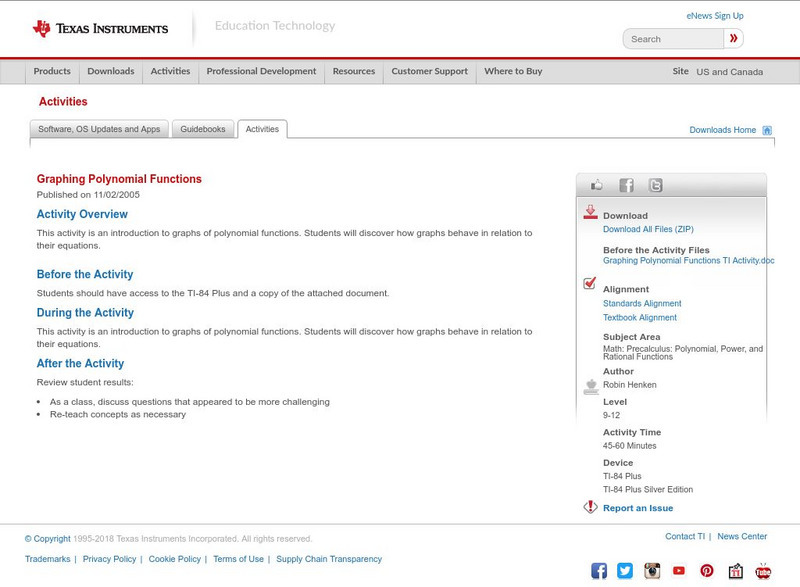Go to Downloads Home link
This screenshot has height=587, width=800.
(722, 130)
